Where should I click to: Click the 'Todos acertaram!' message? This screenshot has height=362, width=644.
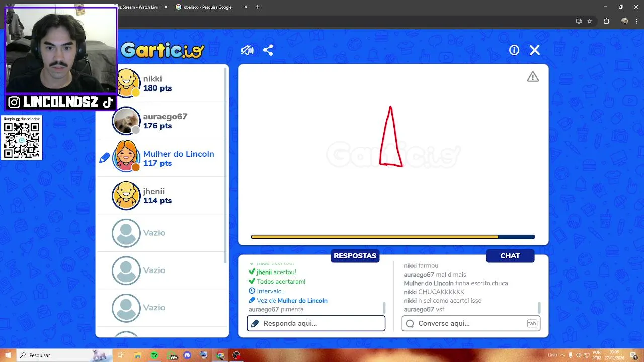click(277, 282)
